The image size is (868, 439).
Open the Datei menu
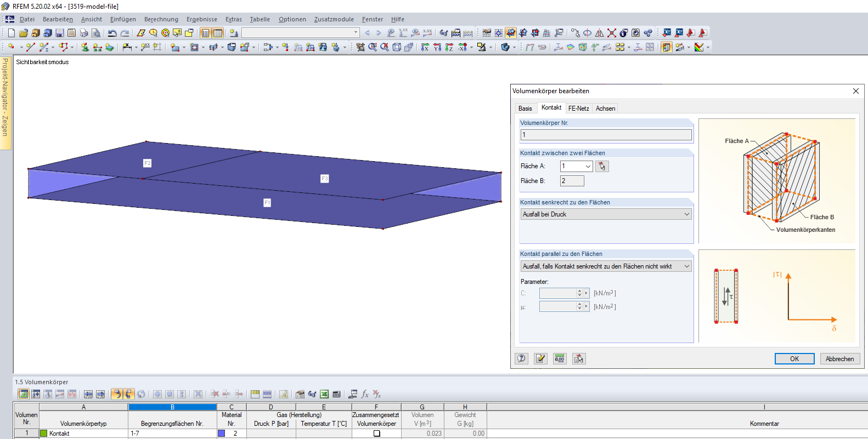[x=27, y=19]
